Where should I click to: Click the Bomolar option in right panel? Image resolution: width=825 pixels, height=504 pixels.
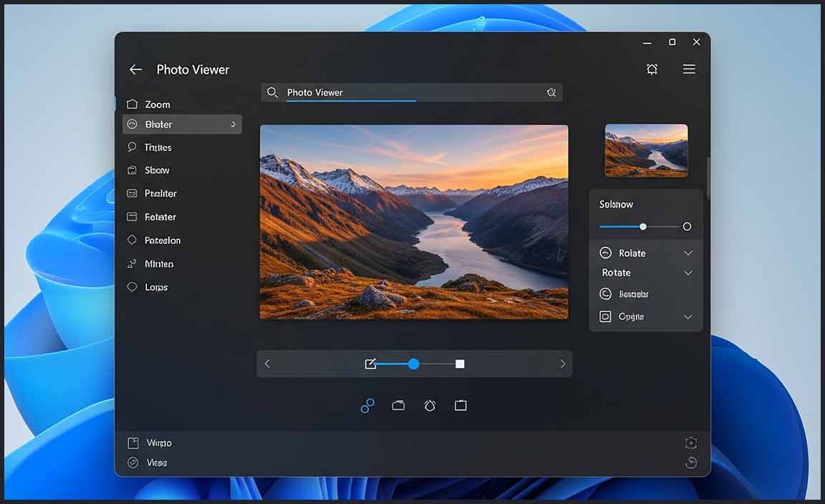click(634, 294)
